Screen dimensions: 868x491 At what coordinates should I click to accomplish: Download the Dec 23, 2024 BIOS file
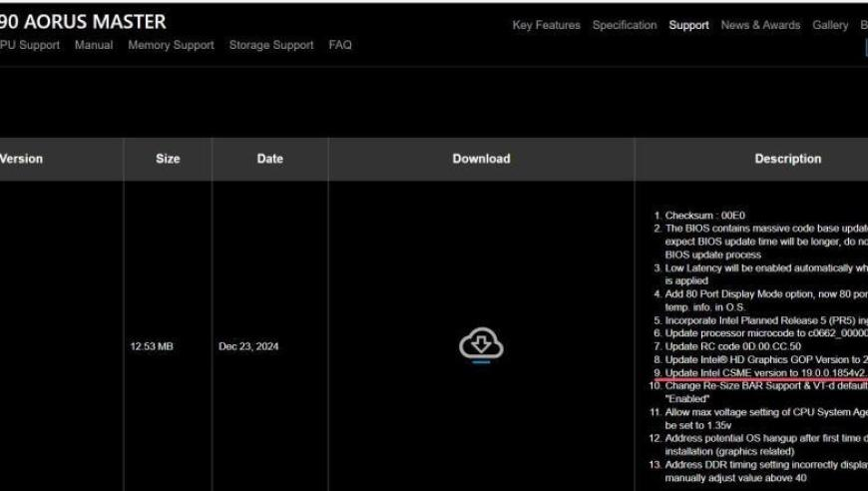click(x=481, y=345)
